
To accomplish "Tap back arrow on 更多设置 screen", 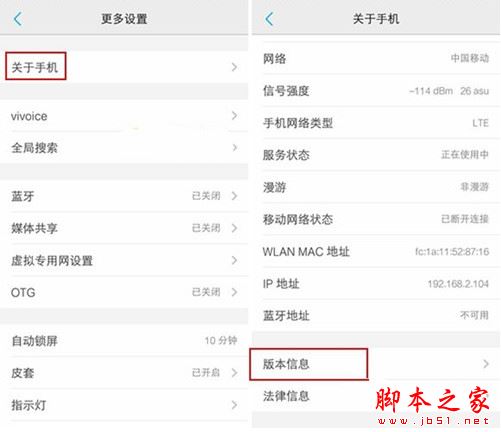I will [18, 19].
